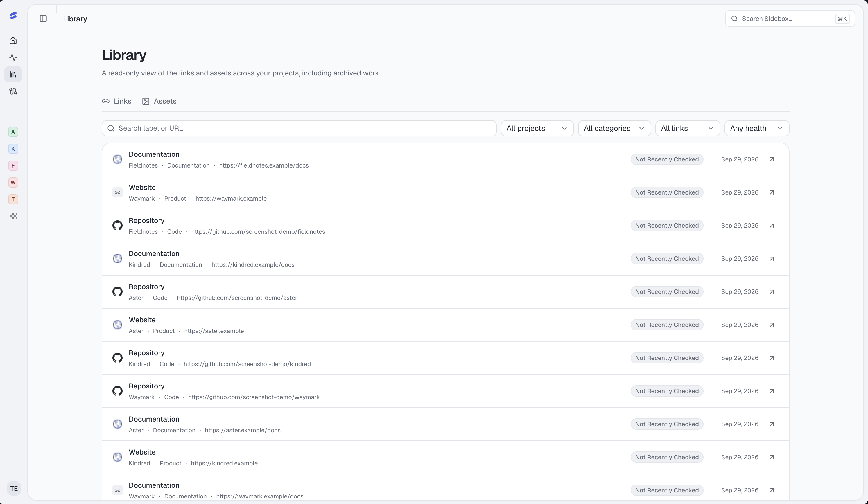Open the Home sidebar icon
This screenshot has height=504, width=868.
[13, 41]
